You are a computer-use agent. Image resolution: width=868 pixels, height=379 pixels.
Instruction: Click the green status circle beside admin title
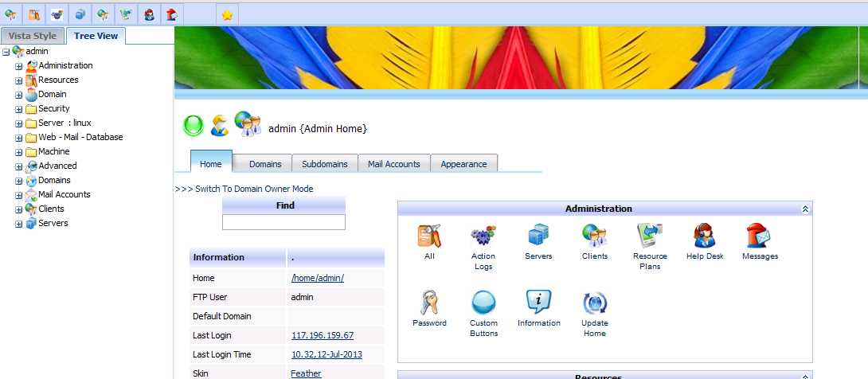[194, 126]
